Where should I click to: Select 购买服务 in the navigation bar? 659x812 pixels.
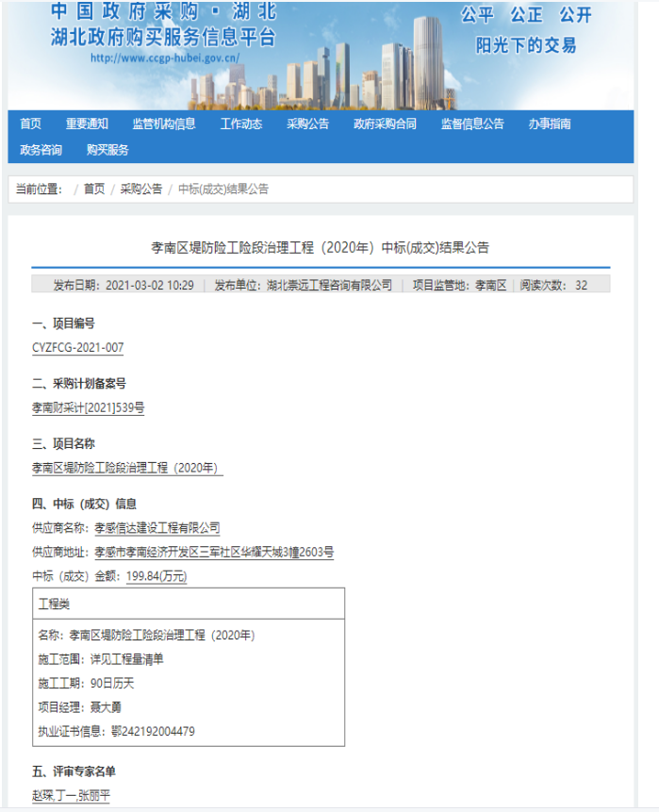coord(107,150)
